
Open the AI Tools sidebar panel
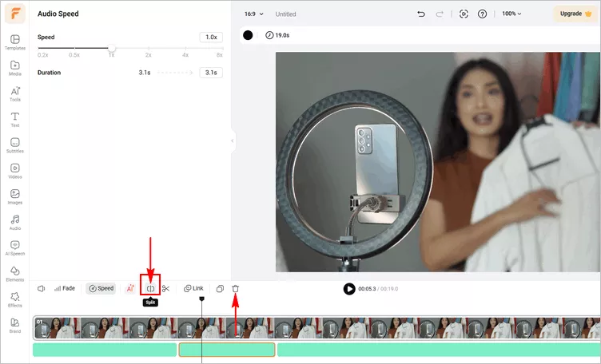pos(15,93)
